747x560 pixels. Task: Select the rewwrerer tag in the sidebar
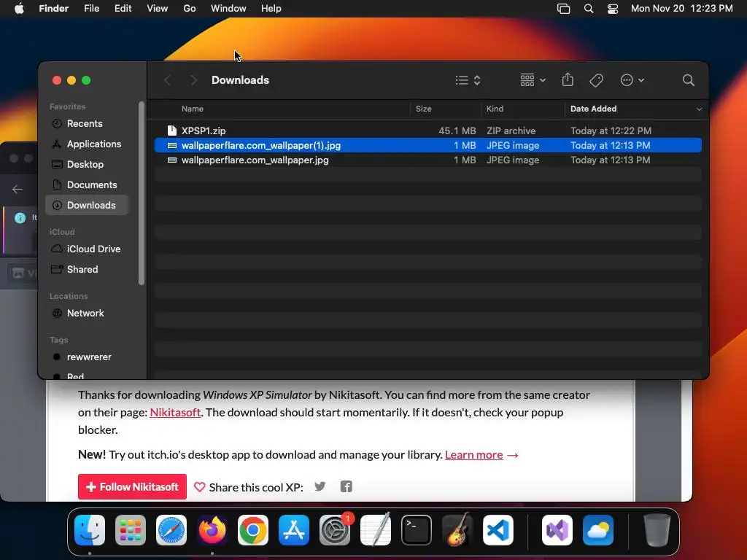pyautogui.click(x=88, y=357)
